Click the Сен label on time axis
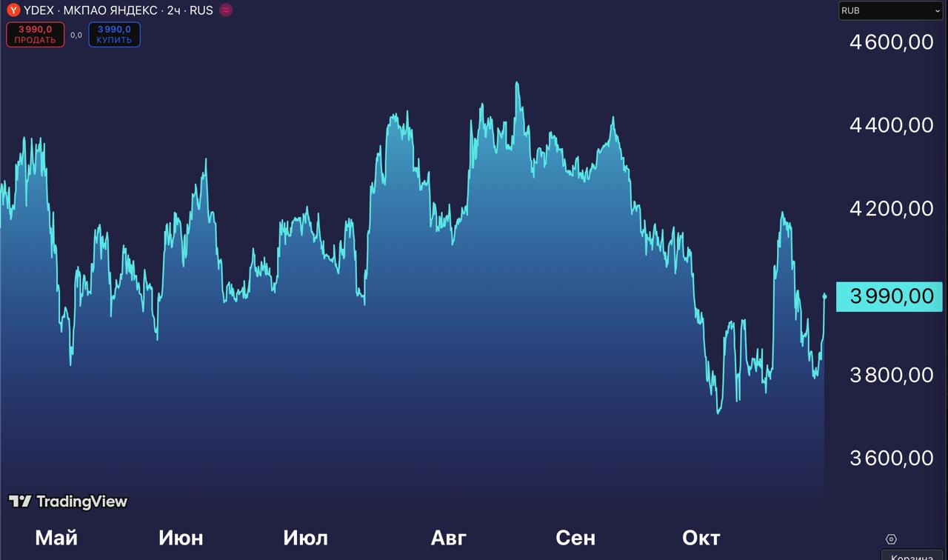Image resolution: width=948 pixels, height=560 pixels. [575, 538]
